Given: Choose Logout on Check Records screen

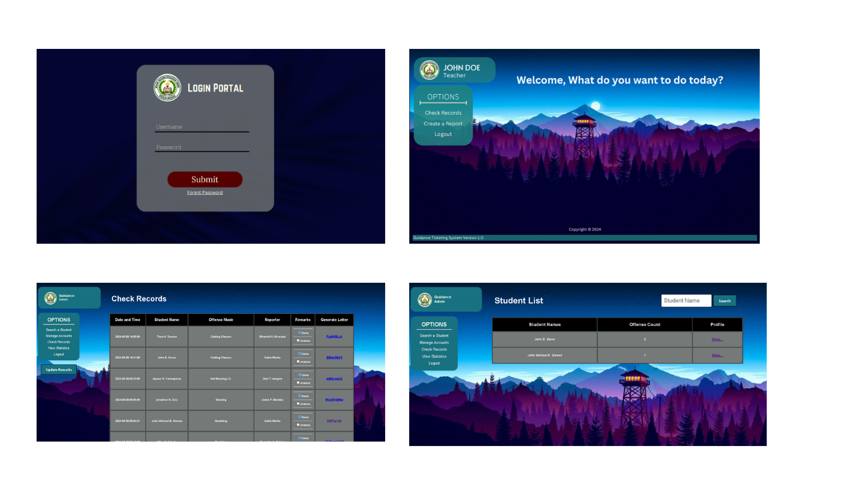Looking at the screenshot, I should (x=58, y=355).
